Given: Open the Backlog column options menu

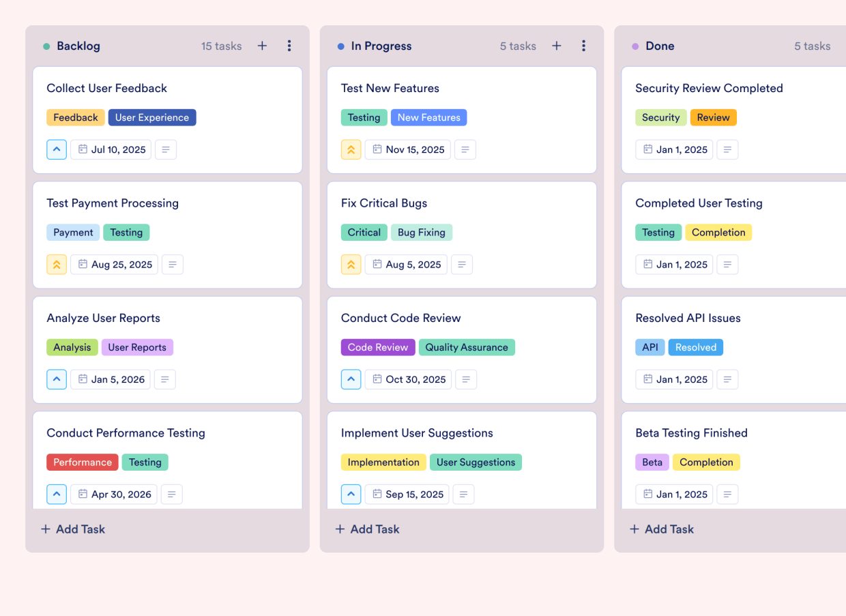Looking at the screenshot, I should pos(289,46).
